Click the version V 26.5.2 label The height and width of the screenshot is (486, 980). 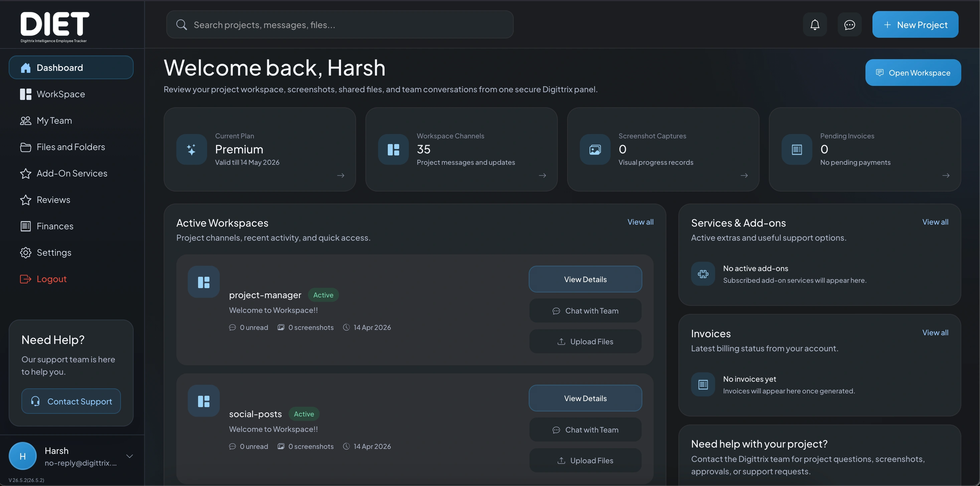click(x=26, y=480)
